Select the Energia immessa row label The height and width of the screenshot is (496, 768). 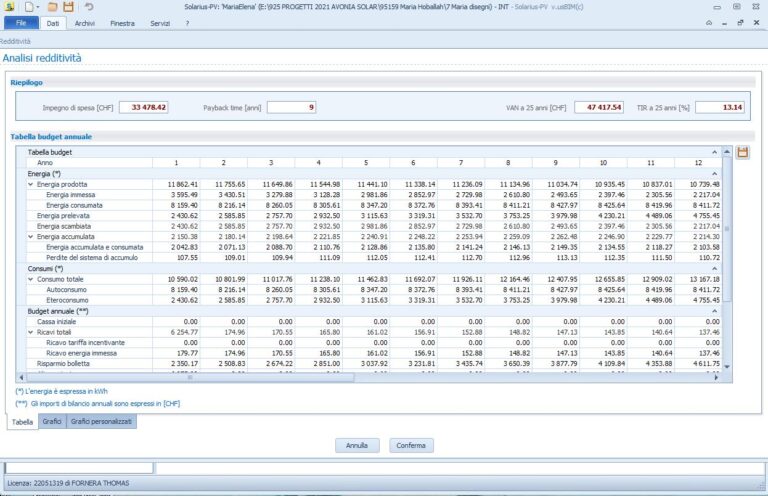[x=71, y=195]
